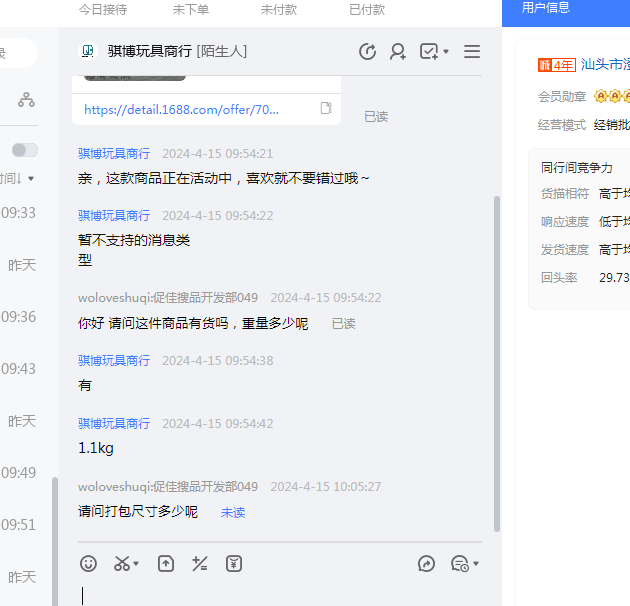
Task: Open the calculator icon in chat toolbar
Action: 200,564
